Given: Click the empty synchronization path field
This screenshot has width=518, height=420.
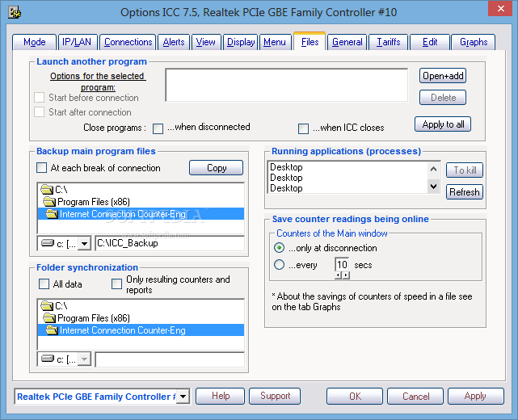Looking at the screenshot, I should [x=170, y=359].
